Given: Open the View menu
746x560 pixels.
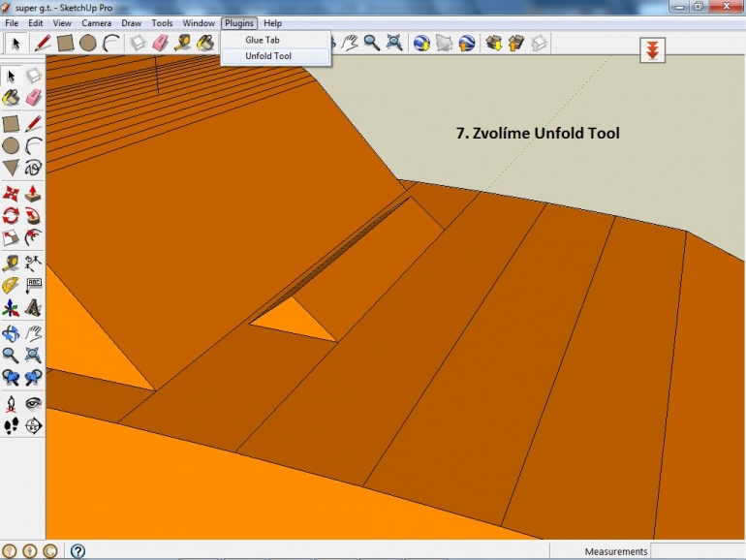Looking at the screenshot, I should click(x=62, y=23).
